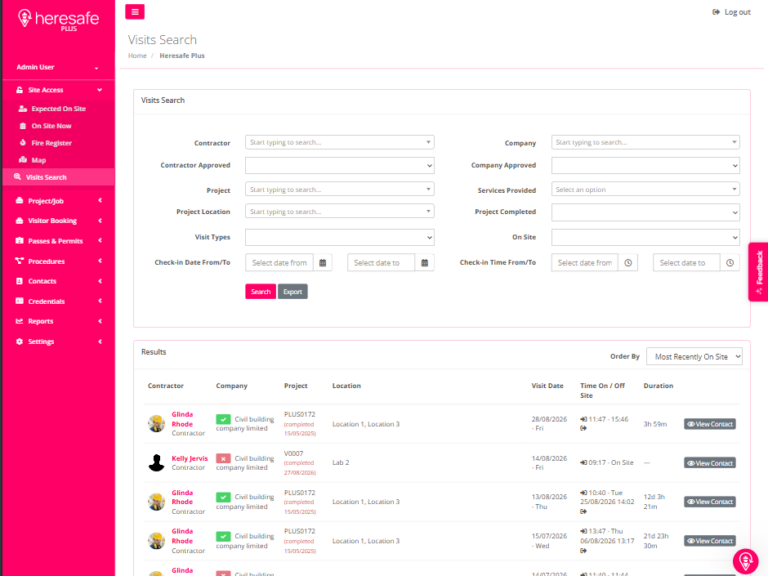
Task: Open On Site Now page
Action: point(51,126)
